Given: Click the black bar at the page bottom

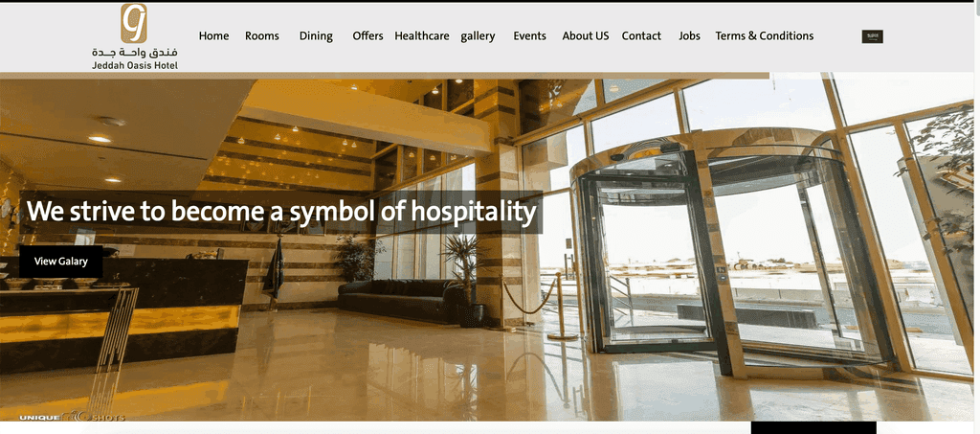Looking at the screenshot, I should 813,427.
